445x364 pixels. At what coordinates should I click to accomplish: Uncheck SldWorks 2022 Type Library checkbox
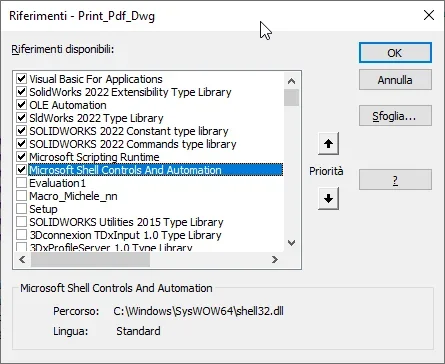pyautogui.click(x=21, y=118)
